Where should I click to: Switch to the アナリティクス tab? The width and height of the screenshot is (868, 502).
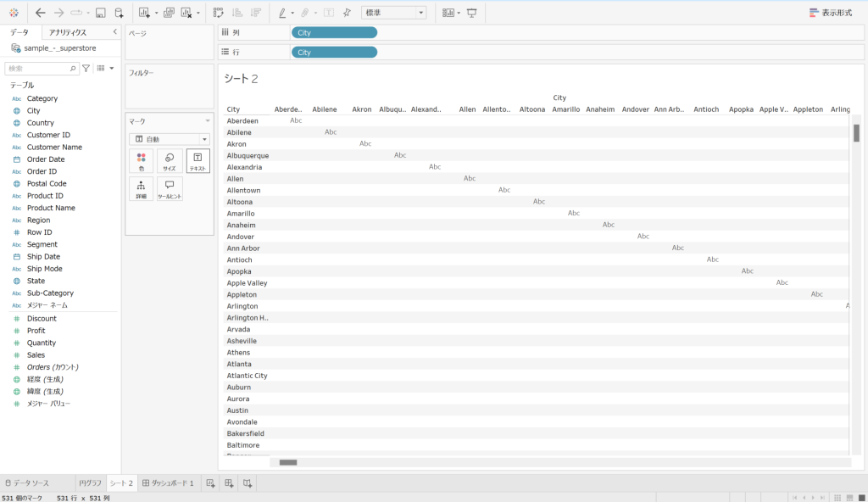coord(68,32)
